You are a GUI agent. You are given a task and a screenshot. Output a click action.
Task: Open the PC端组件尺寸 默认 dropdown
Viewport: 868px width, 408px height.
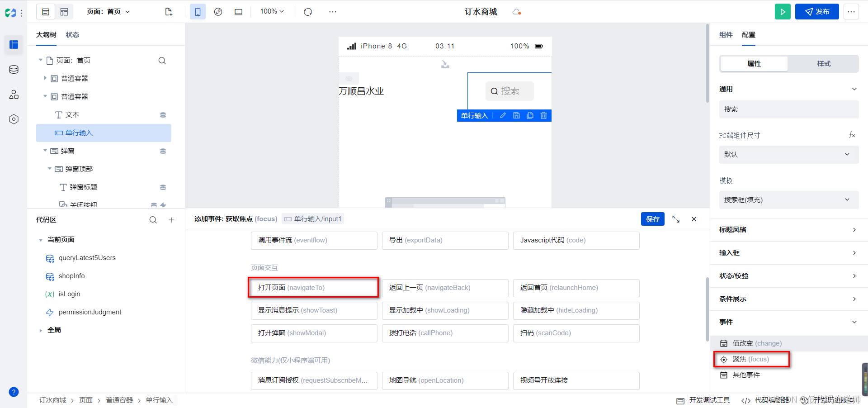[x=788, y=155]
